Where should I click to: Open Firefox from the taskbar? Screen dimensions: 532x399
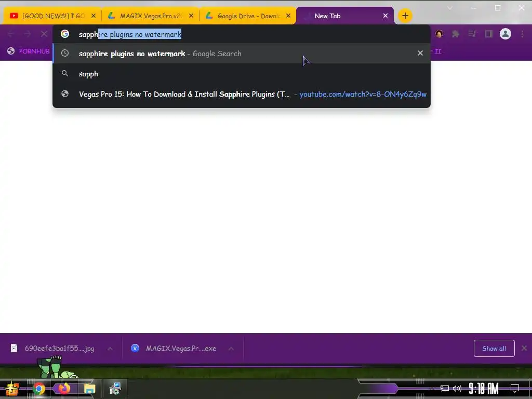coord(64,389)
